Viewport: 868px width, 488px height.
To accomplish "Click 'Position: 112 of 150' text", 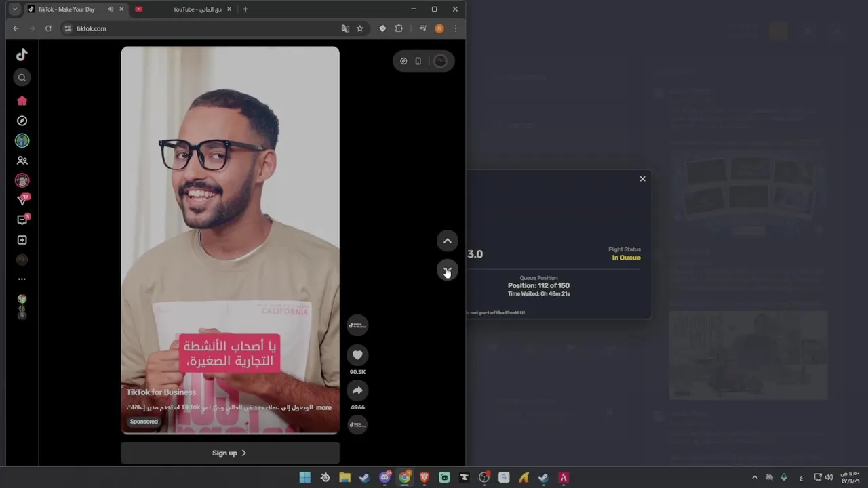I will tap(538, 285).
